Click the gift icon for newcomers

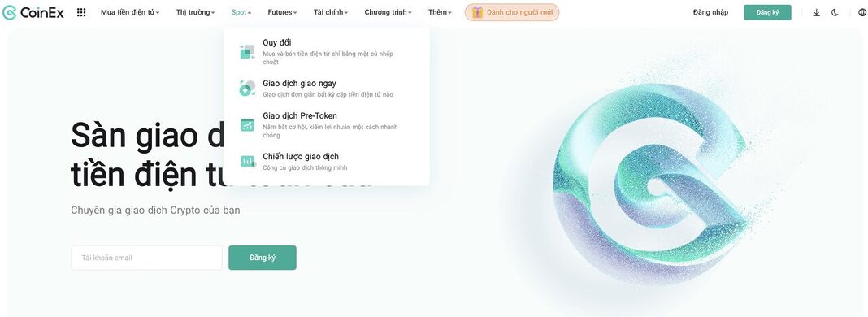coord(477,12)
